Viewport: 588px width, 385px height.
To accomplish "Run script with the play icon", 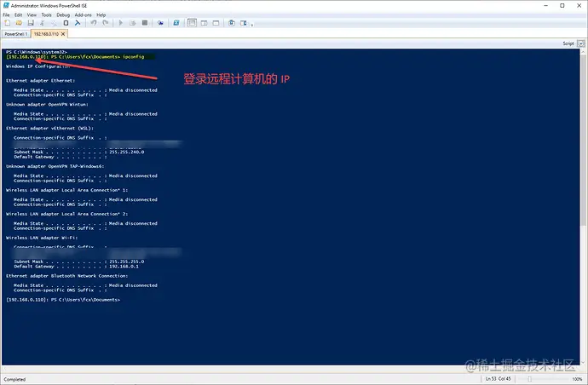I will pyautogui.click(x=121, y=23).
